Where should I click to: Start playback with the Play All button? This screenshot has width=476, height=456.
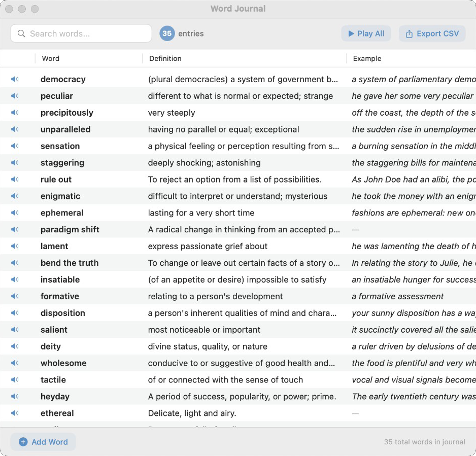[366, 33]
